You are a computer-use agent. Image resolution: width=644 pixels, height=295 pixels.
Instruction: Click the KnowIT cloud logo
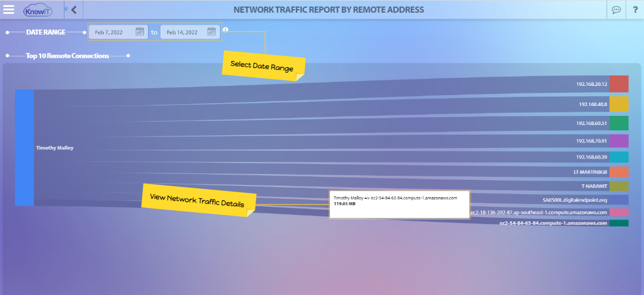tap(38, 10)
